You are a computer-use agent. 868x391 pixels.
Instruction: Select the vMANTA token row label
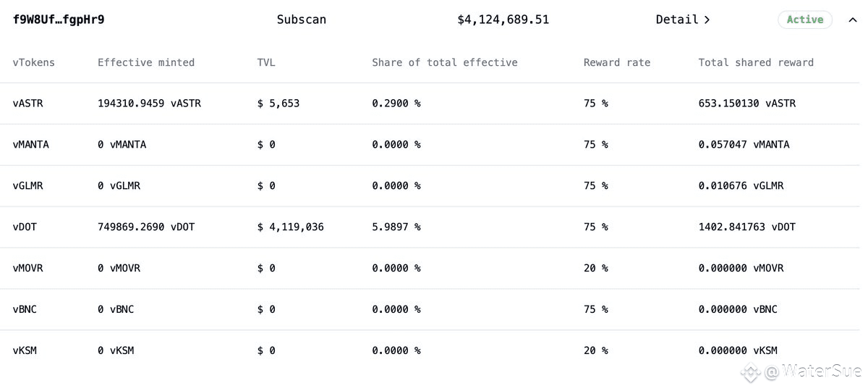pos(31,145)
